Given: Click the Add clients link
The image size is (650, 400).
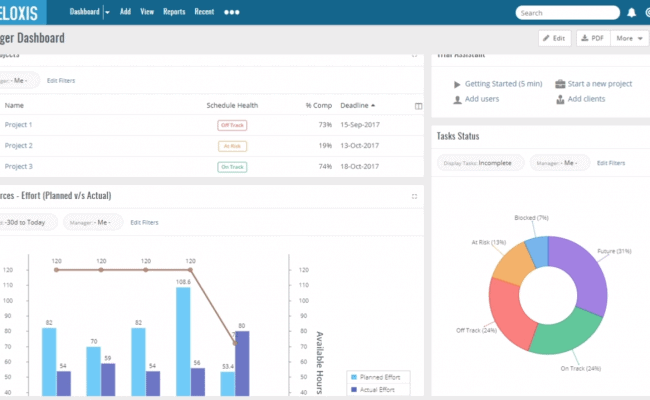Looking at the screenshot, I should pyautogui.click(x=586, y=99).
